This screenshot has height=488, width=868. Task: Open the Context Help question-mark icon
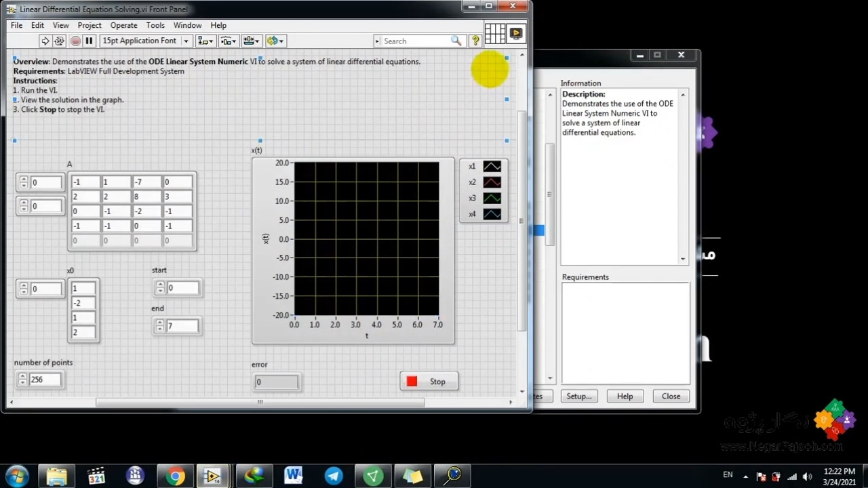tap(475, 41)
